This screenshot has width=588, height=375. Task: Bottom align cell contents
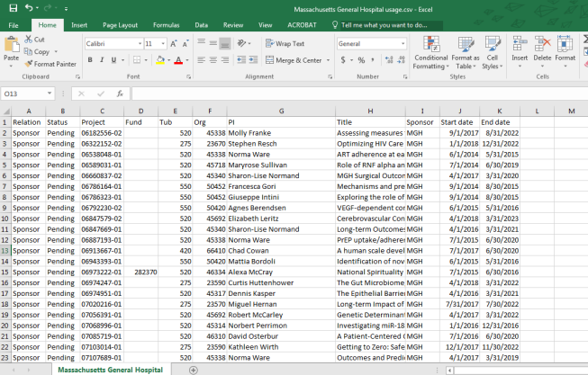(x=225, y=43)
